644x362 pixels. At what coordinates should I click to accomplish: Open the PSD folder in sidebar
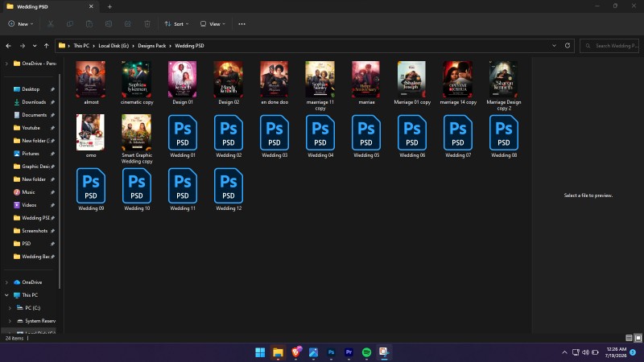point(27,244)
